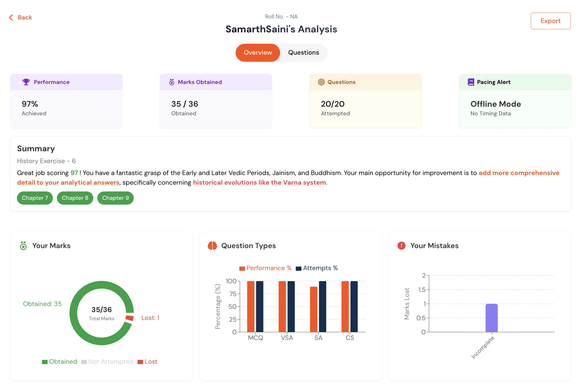The width and height of the screenshot is (588, 389).
Task: Click the Performance trophy icon
Action: point(26,82)
